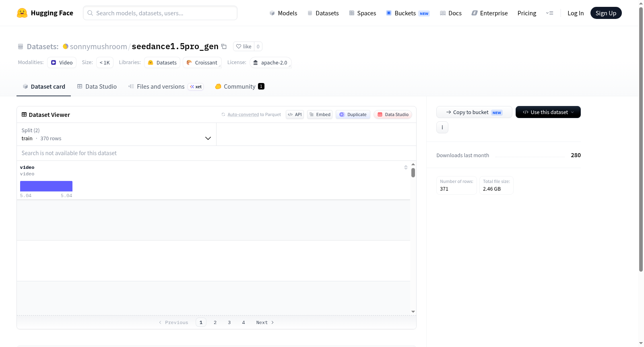Switch to the Dataset card tab

coord(44,86)
